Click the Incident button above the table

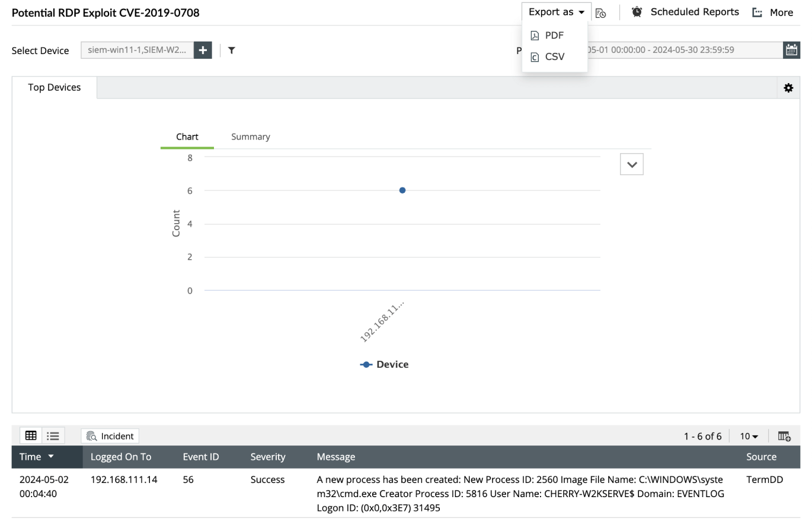110,435
